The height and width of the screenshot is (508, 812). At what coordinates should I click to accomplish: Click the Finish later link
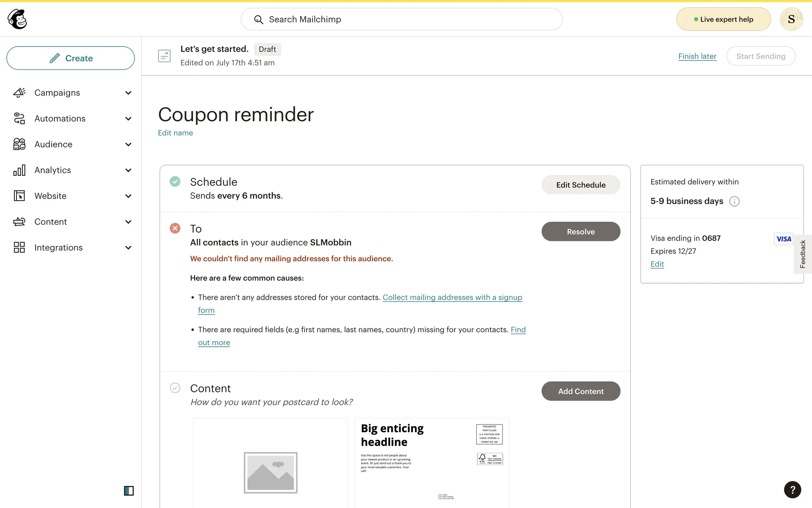tap(697, 56)
